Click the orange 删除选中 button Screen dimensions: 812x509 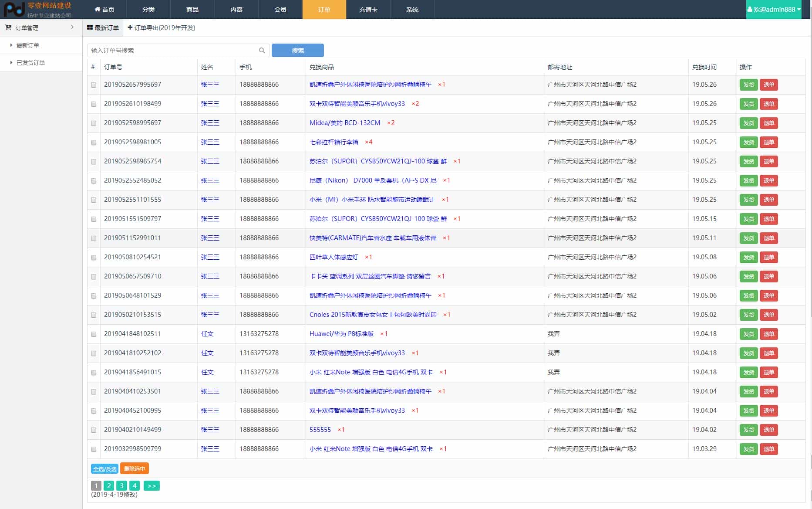pyautogui.click(x=135, y=468)
